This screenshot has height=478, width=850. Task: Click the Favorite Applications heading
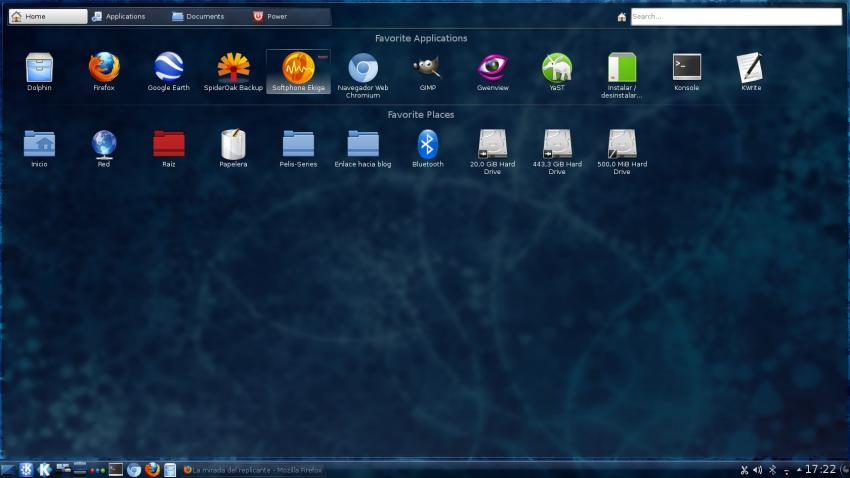(421, 38)
